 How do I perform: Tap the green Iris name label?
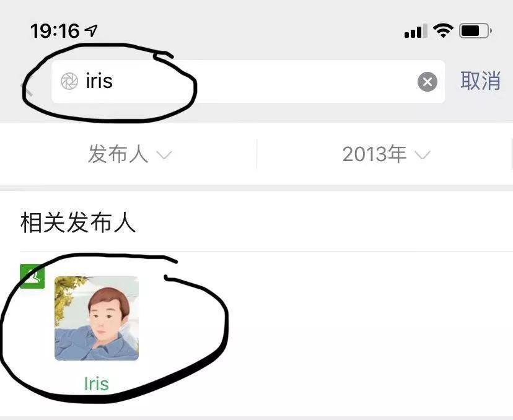[x=97, y=383]
